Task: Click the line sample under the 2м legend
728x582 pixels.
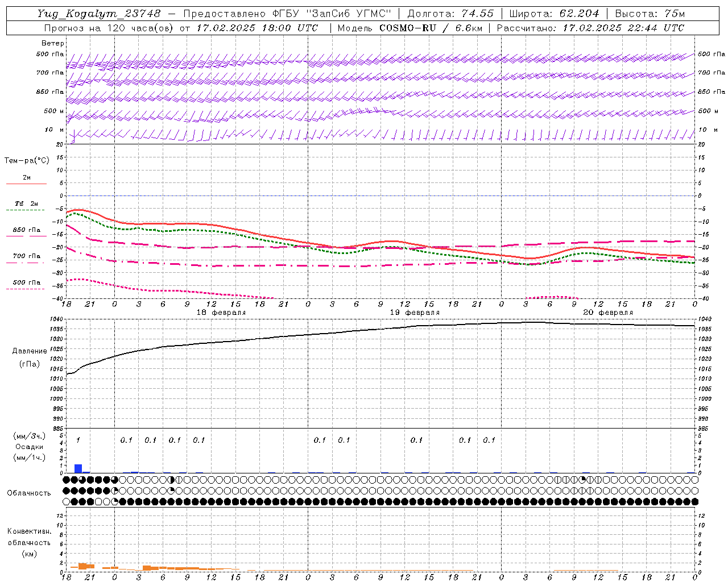Action: [x=26, y=184]
